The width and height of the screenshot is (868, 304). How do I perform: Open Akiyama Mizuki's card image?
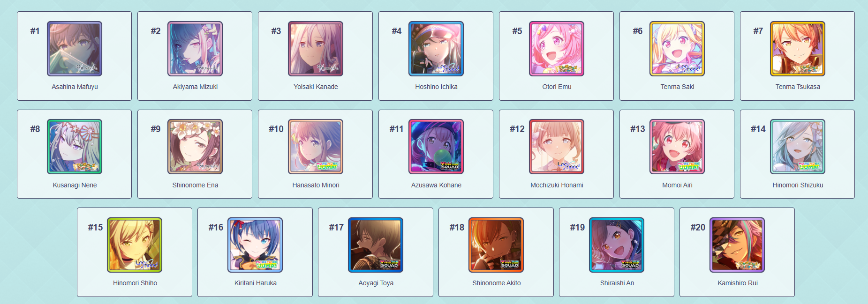(x=195, y=49)
